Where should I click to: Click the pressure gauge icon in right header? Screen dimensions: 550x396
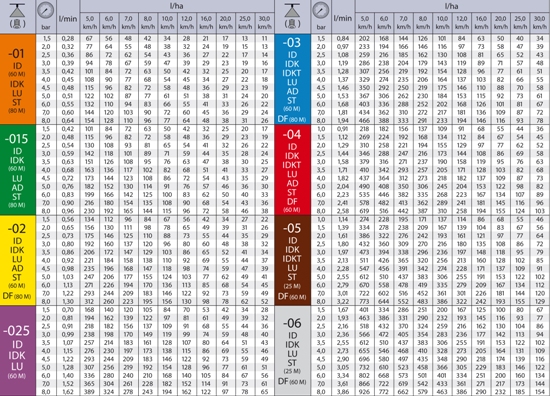click(x=321, y=10)
